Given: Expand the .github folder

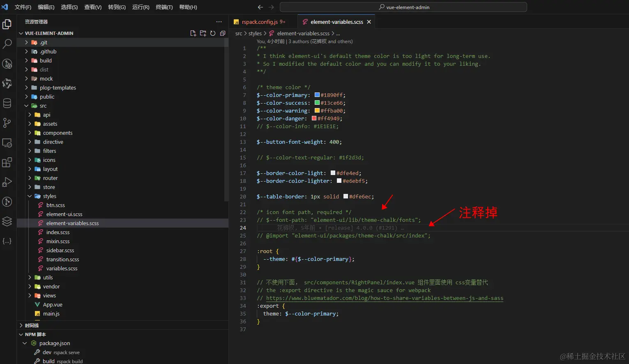Looking at the screenshot, I should pos(26,51).
